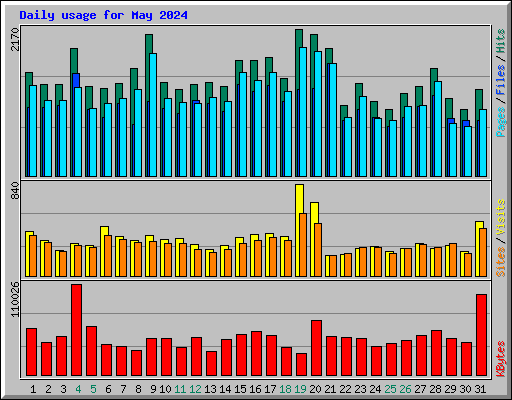
Task: Click day 15 on the x-axis
Action: 240,389
